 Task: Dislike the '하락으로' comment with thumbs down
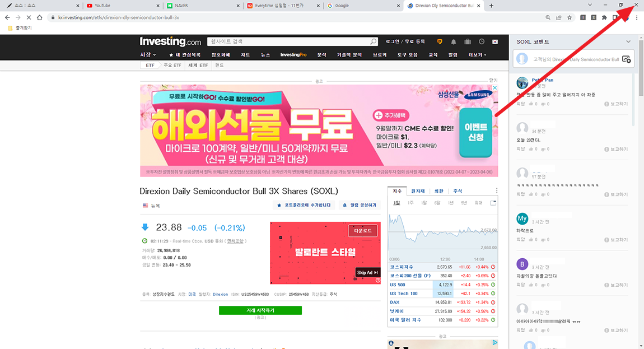(543, 240)
